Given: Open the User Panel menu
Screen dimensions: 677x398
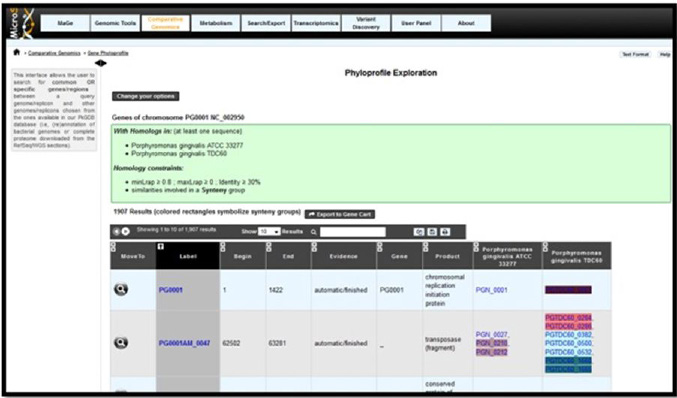Looking at the screenshot, I should point(416,23).
